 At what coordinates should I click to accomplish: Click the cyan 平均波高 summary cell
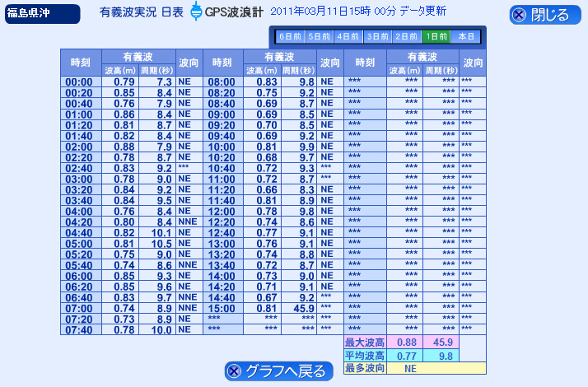click(x=365, y=356)
